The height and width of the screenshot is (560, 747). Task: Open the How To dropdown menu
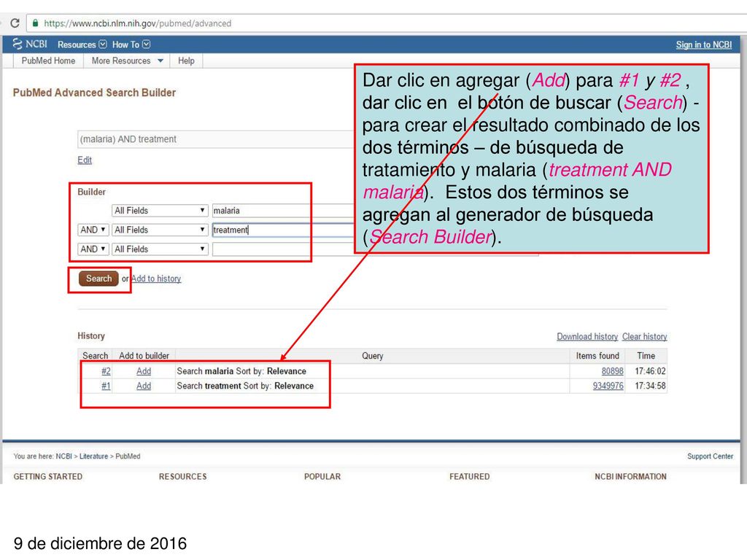tap(131, 44)
